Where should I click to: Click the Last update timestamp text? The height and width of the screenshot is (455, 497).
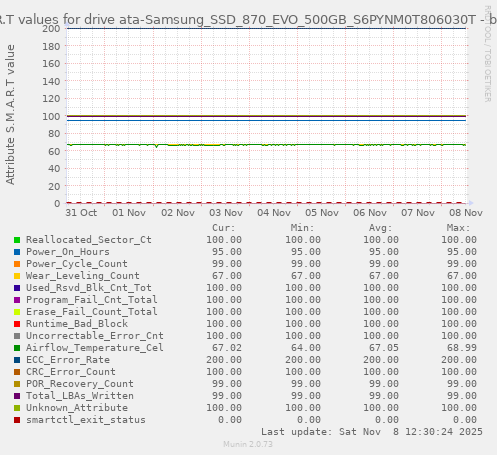click(x=372, y=432)
